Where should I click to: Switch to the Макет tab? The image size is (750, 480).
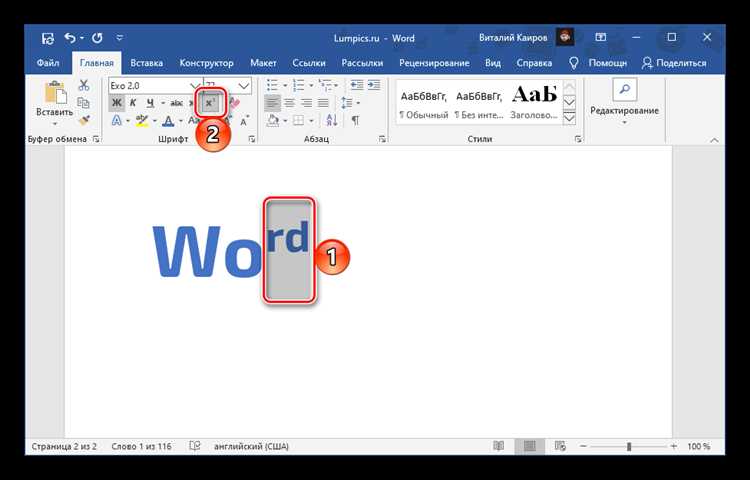point(263,63)
